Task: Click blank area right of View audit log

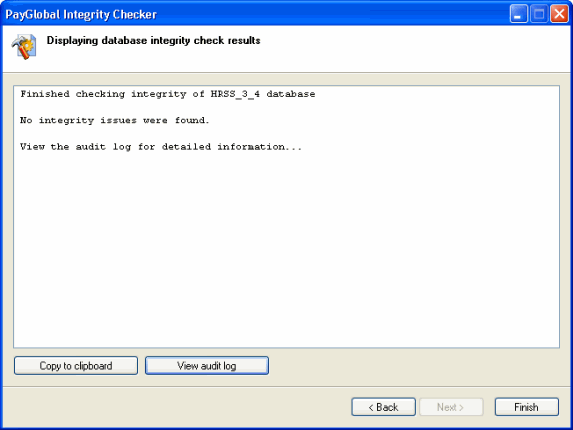Action: coord(413,366)
